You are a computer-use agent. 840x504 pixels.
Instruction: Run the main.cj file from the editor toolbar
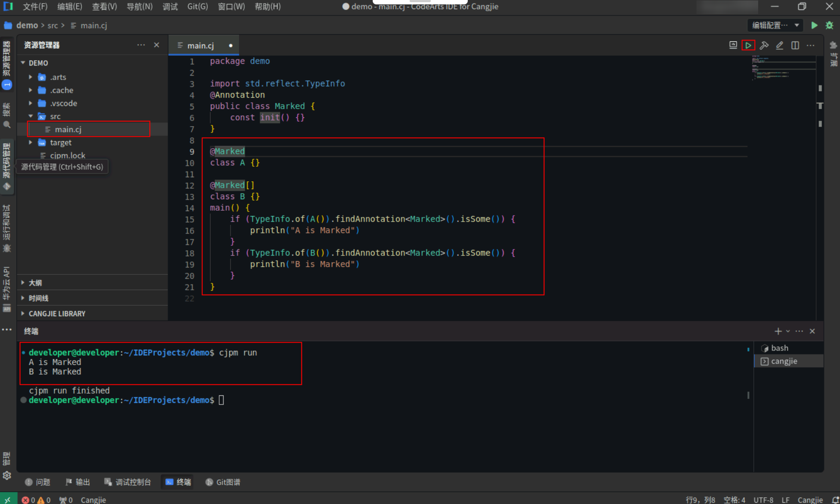click(748, 45)
